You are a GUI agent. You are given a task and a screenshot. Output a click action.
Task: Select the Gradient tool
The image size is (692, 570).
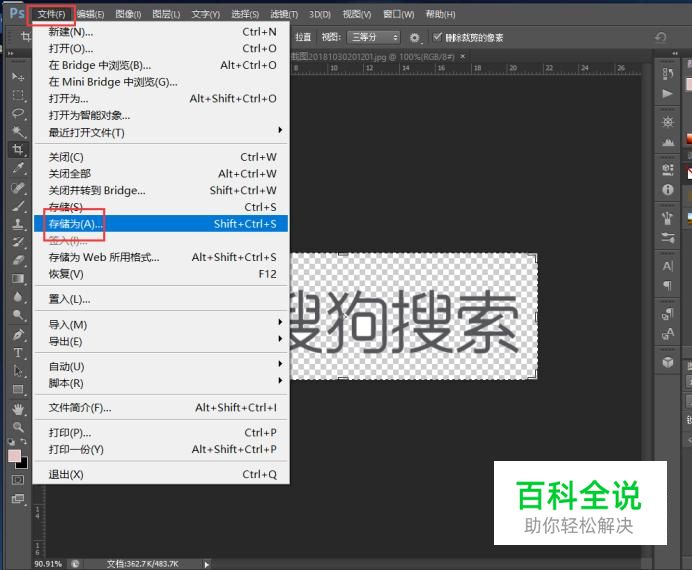pyautogui.click(x=18, y=278)
